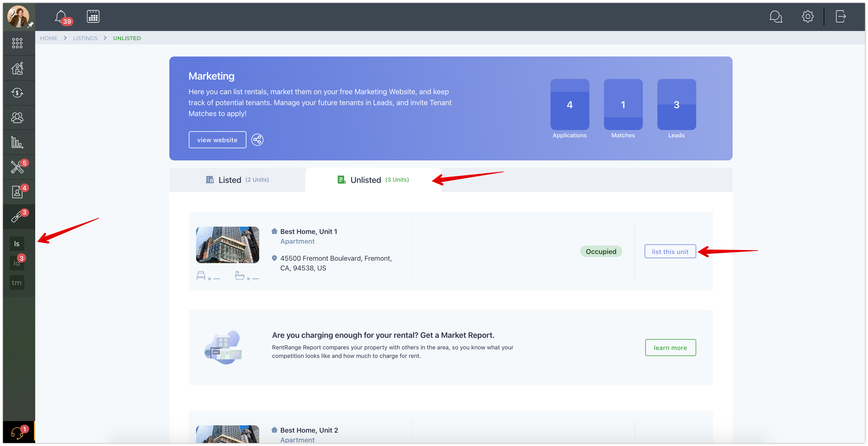This screenshot has width=868, height=446.
Task: Open the properties house icon in sidebar
Action: [17, 68]
